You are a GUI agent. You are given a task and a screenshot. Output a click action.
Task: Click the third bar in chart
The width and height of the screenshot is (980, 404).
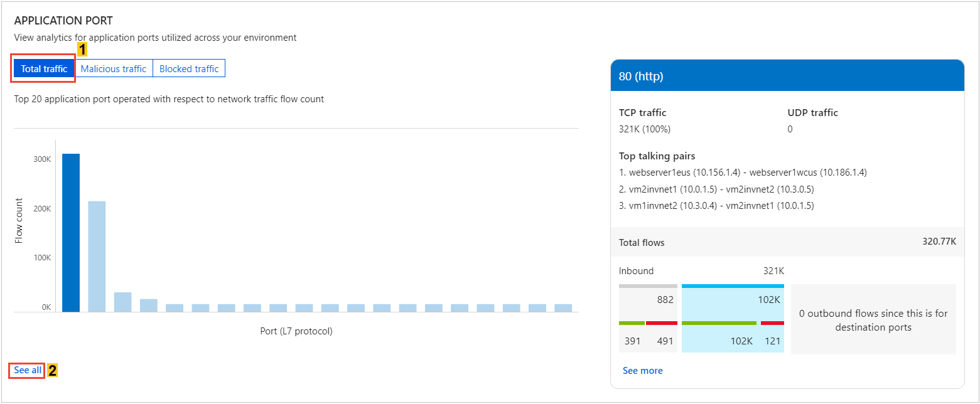pyautogui.click(x=122, y=302)
